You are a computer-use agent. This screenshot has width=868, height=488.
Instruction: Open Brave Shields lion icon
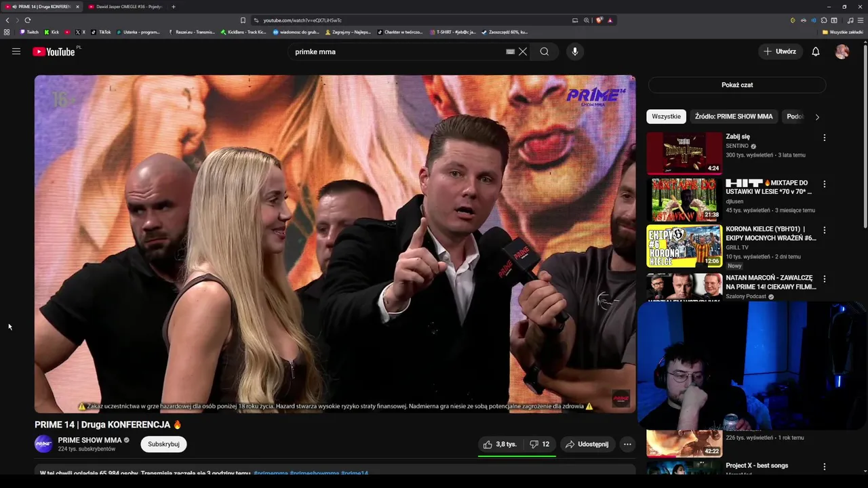599,20
